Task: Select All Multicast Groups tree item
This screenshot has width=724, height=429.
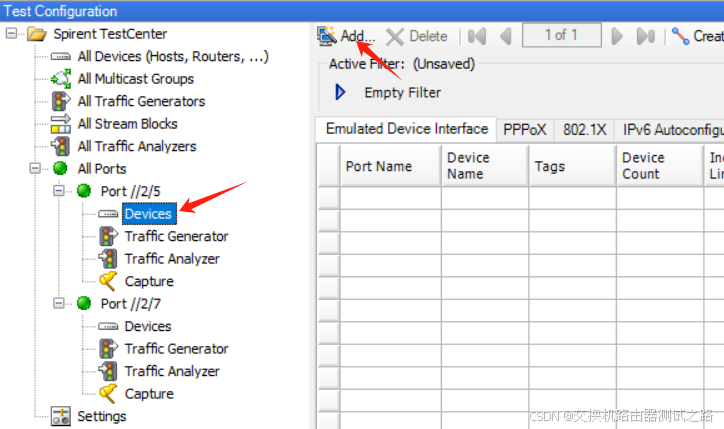Action: (136, 79)
